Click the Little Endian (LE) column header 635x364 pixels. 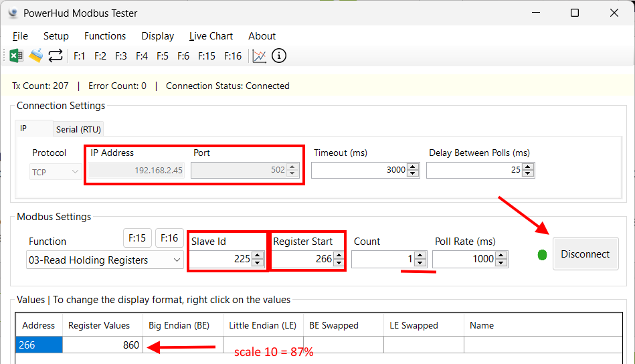tap(263, 325)
